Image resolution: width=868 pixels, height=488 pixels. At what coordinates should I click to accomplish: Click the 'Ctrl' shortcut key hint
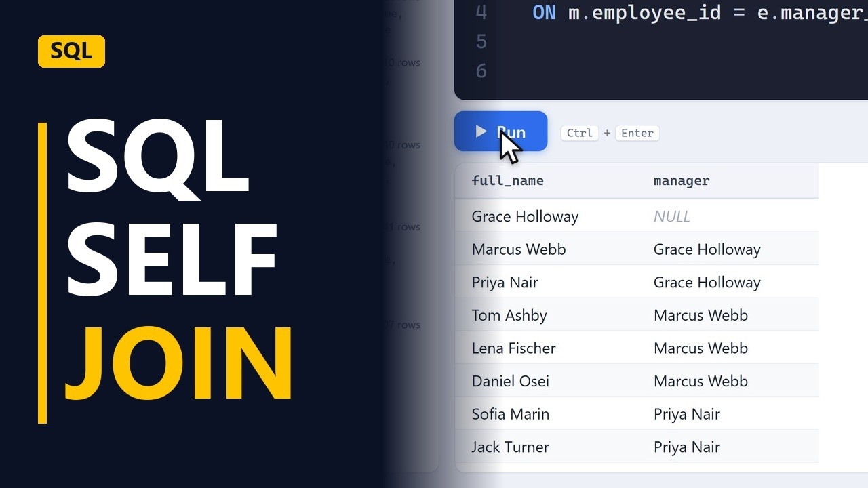pyautogui.click(x=580, y=133)
